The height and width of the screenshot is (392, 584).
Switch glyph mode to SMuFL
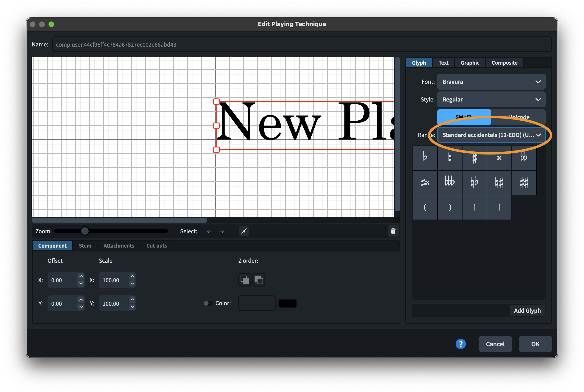pyautogui.click(x=464, y=117)
